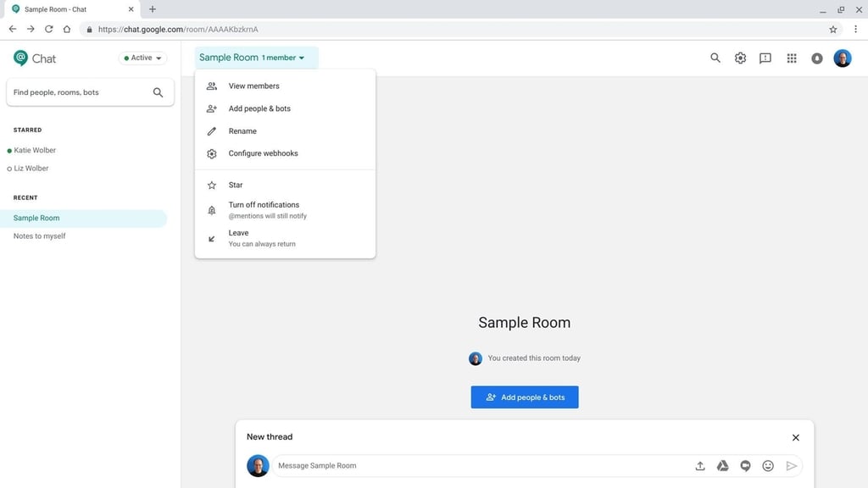Image resolution: width=868 pixels, height=488 pixels.
Task: Open Katie Wolber chat
Action: tap(34, 150)
